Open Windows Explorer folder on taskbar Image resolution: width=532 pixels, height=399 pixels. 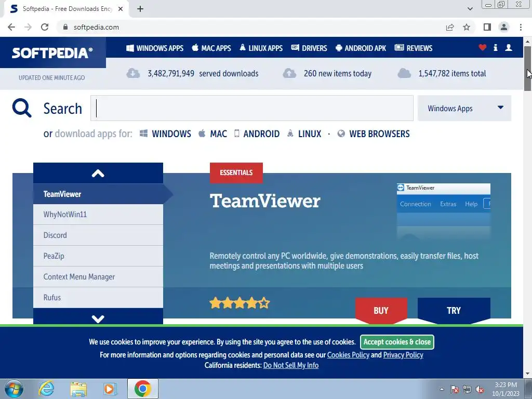coord(78,389)
